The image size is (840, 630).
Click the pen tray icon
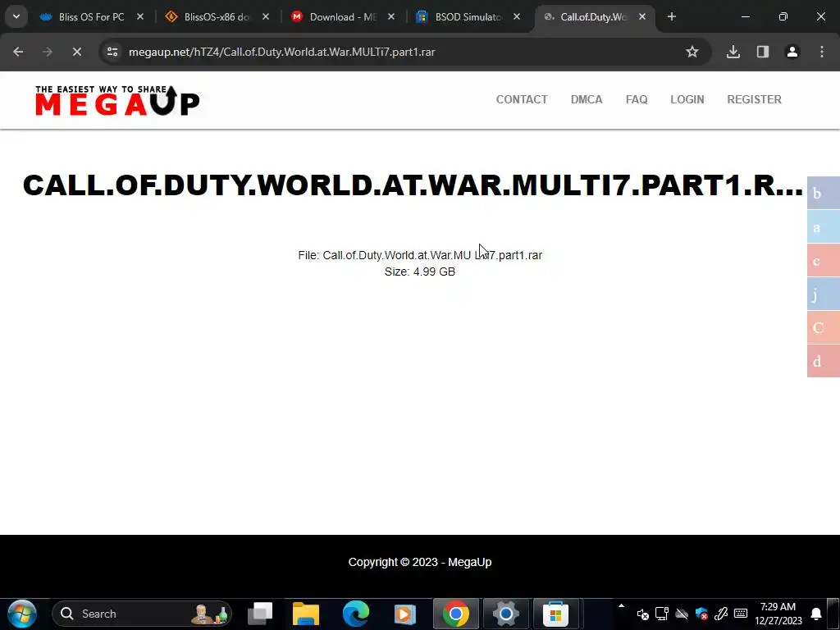721,614
